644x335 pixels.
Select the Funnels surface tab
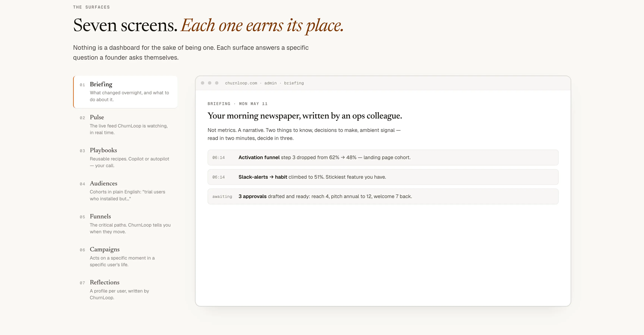pos(125,224)
